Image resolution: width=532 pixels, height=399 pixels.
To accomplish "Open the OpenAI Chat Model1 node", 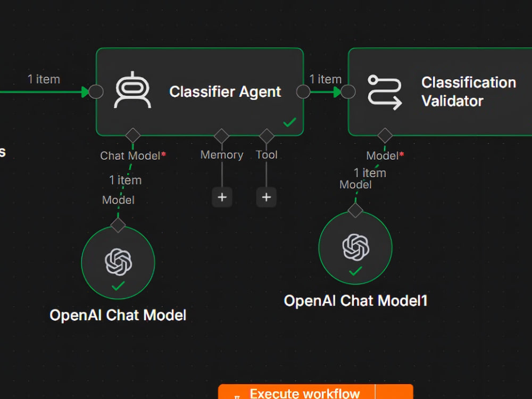I will pyautogui.click(x=355, y=247).
